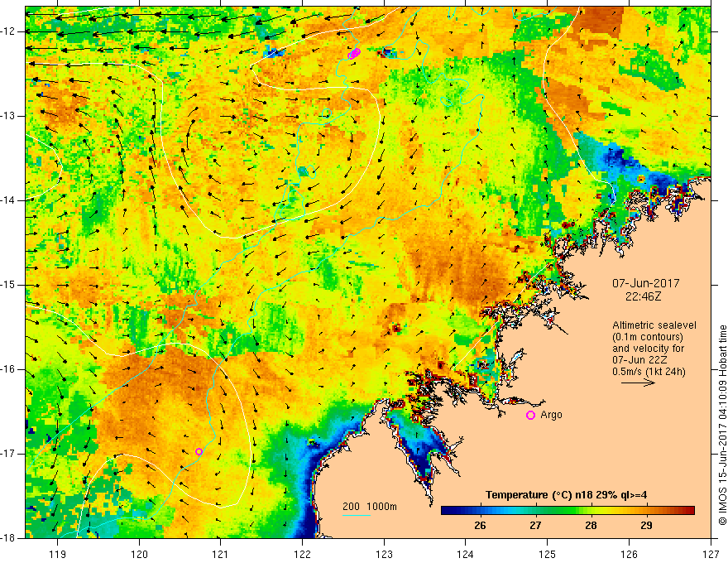
Task: Click longitude axis label 124
Action: pos(466,554)
